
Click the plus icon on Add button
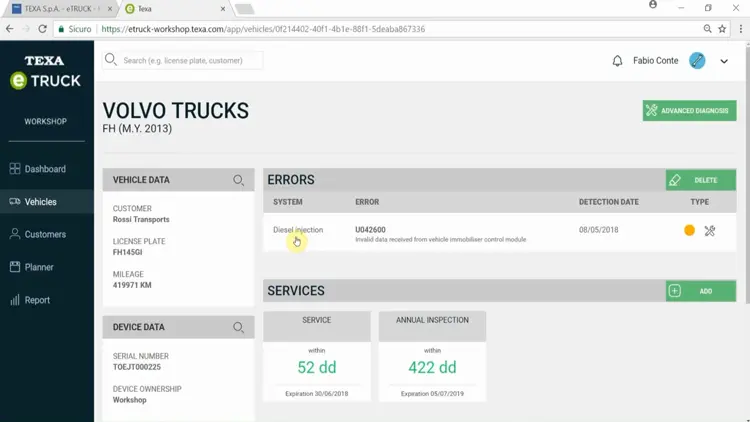(674, 291)
